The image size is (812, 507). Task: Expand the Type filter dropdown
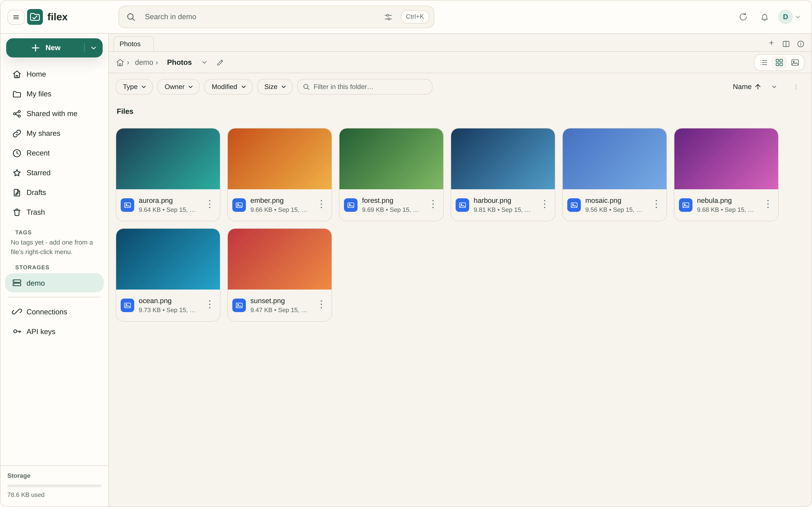(134, 87)
